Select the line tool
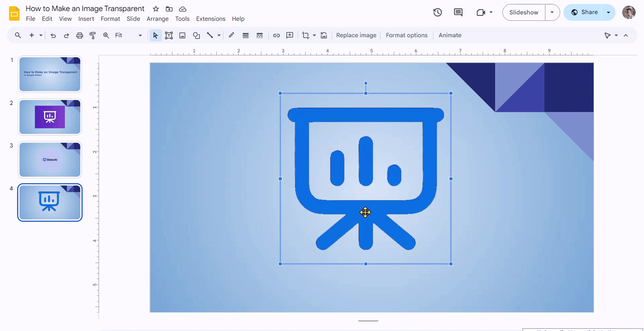The height and width of the screenshot is (331, 644). (x=211, y=35)
